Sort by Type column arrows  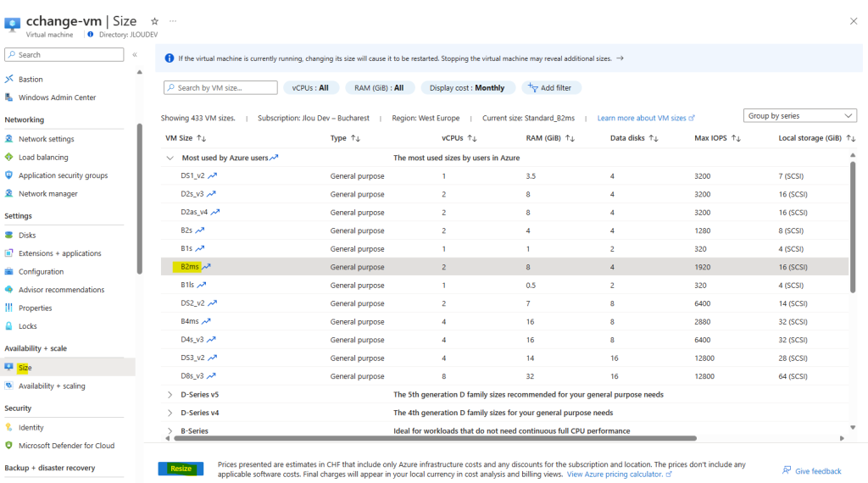pyautogui.click(x=355, y=138)
